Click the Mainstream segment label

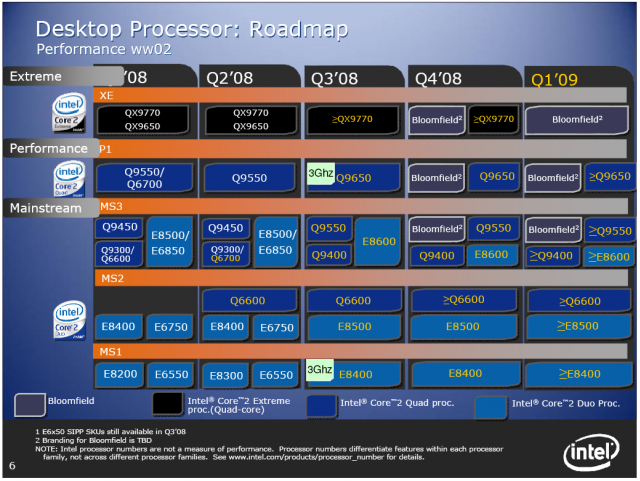click(46, 208)
